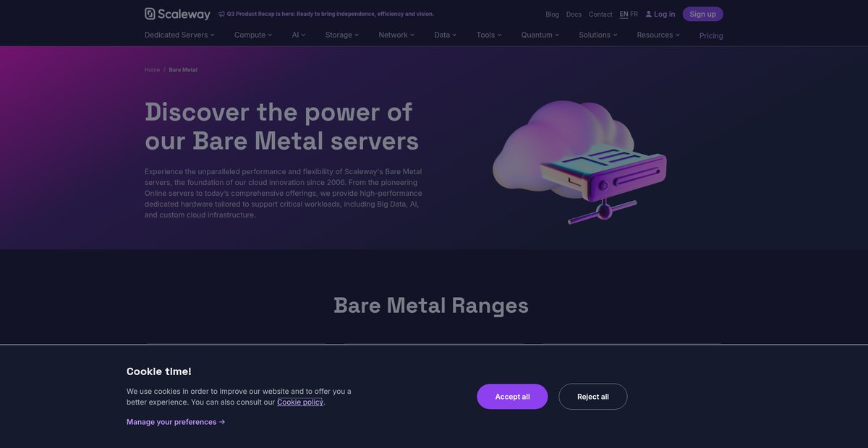868x448 pixels.
Task: Switch language to FR
Action: (634, 14)
